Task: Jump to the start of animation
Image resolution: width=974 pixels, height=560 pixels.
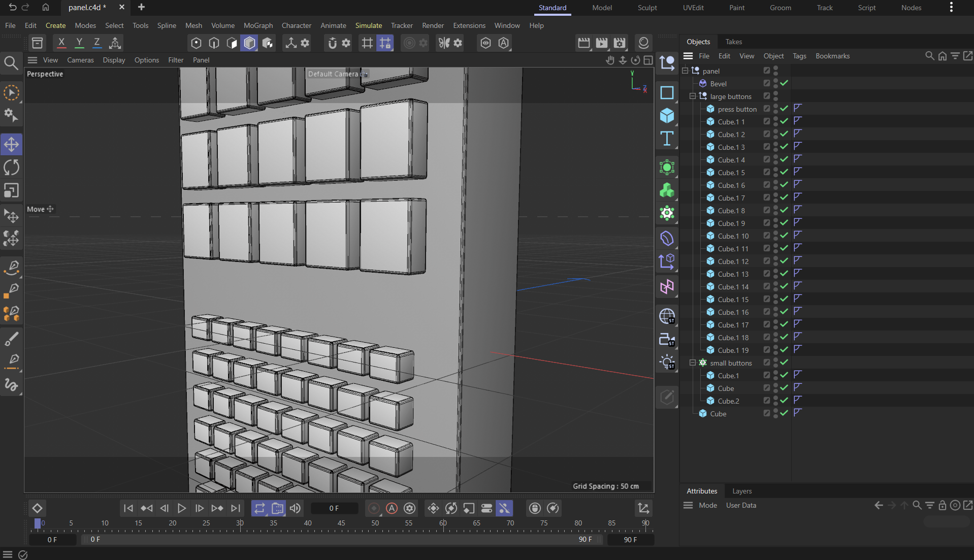Action: click(x=128, y=508)
